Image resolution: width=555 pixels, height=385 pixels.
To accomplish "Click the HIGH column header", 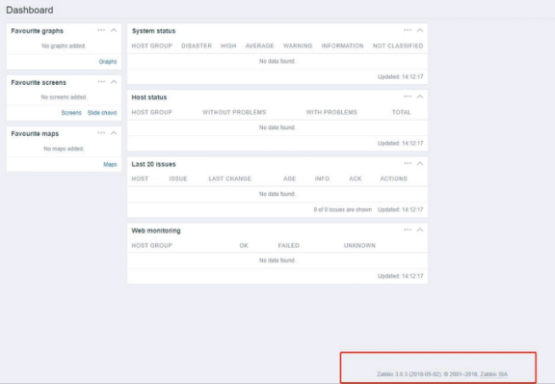I will [x=228, y=46].
